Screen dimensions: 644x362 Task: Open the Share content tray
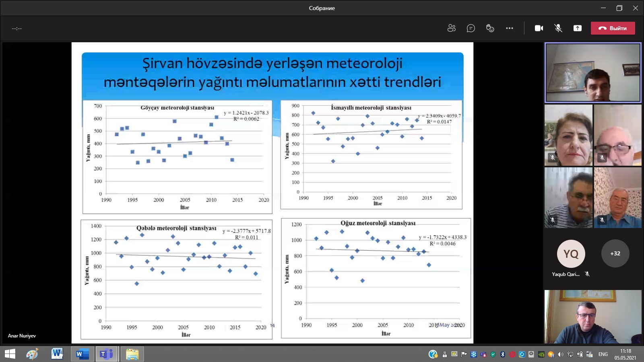pyautogui.click(x=578, y=28)
